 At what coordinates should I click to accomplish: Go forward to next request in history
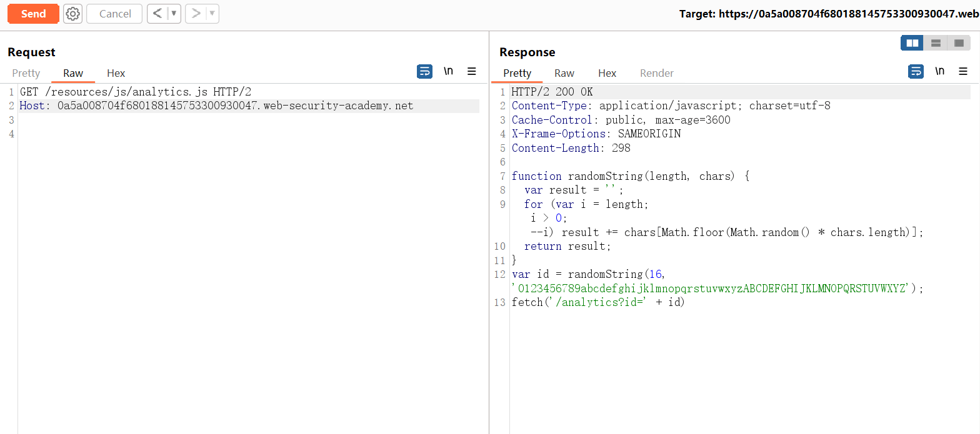pyautogui.click(x=196, y=14)
